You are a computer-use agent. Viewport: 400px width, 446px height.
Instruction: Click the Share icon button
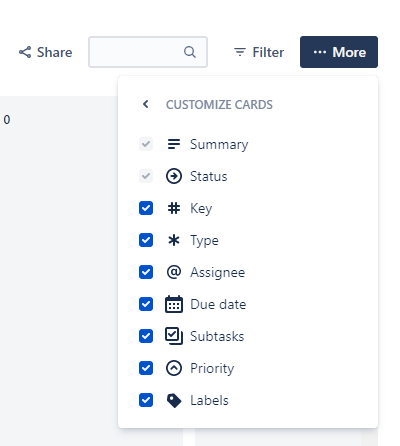click(x=45, y=52)
